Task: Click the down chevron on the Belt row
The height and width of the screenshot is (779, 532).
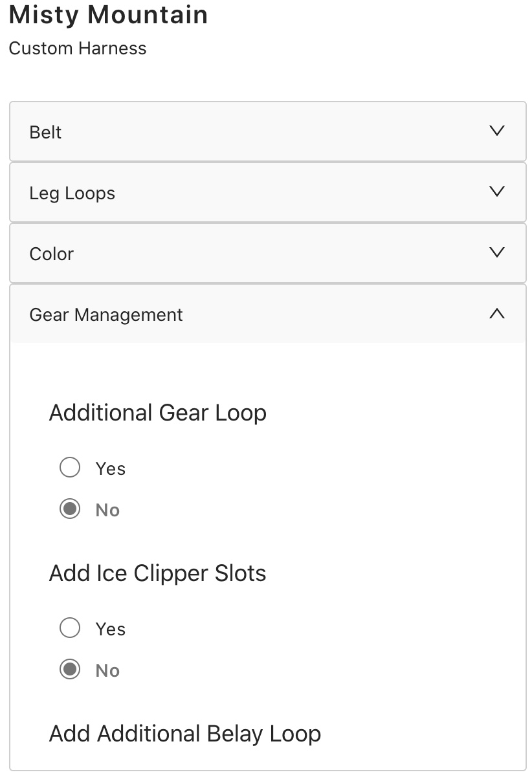Action: tap(496, 131)
